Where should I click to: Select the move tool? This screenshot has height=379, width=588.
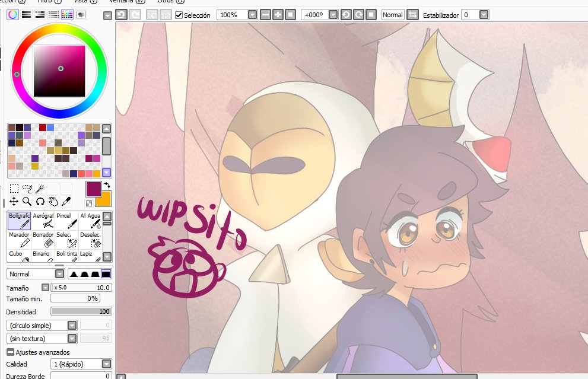pos(14,202)
